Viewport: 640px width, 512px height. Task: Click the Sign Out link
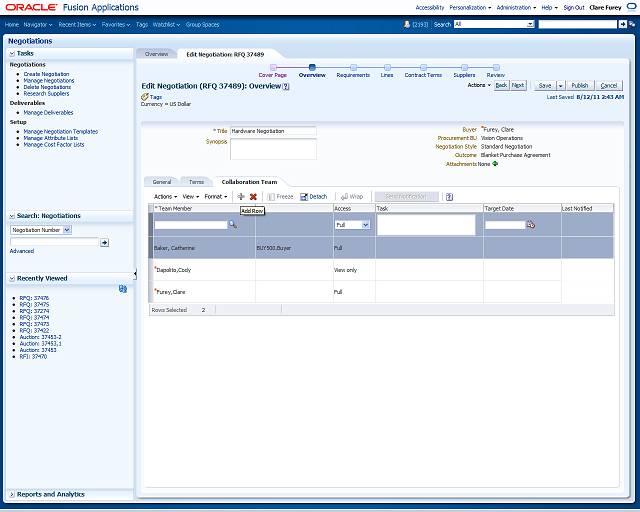tap(574, 7)
